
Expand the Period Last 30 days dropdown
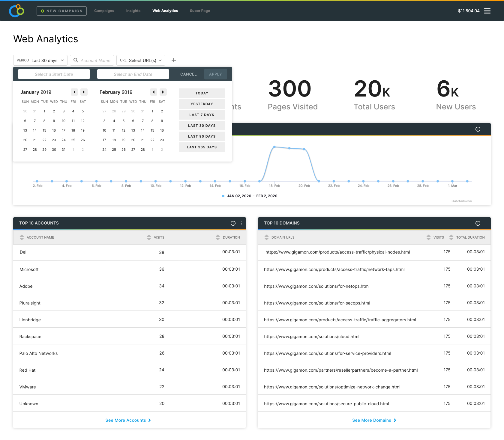coord(40,60)
